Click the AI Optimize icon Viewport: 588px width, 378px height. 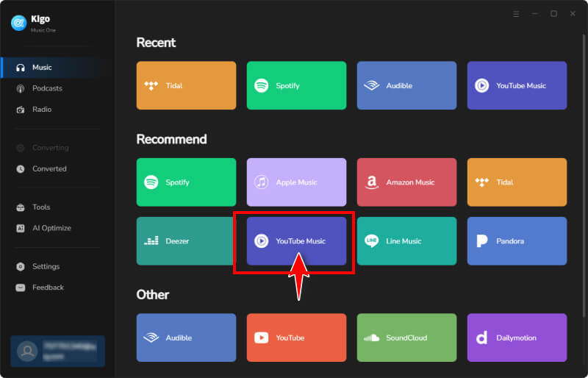click(21, 228)
